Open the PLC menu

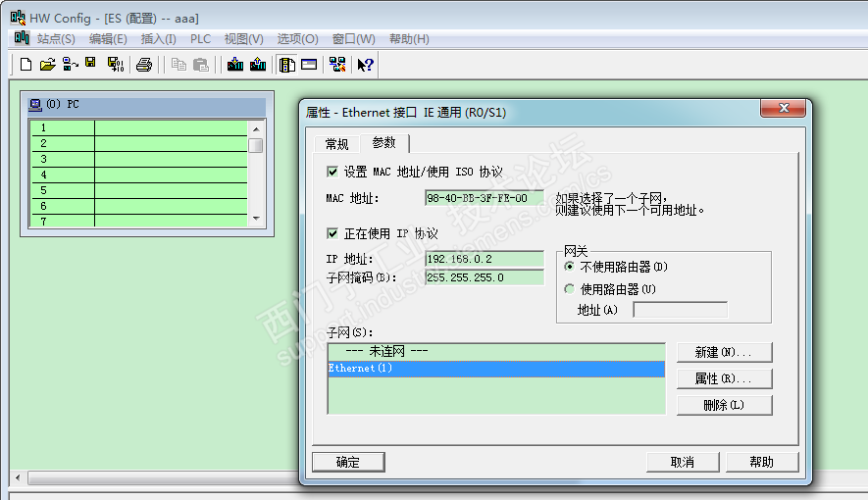pyautogui.click(x=200, y=38)
